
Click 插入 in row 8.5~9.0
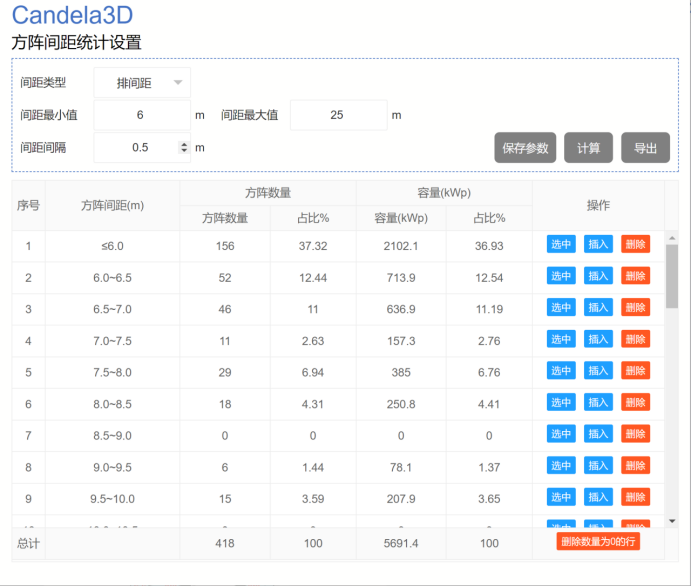point(598,434)
